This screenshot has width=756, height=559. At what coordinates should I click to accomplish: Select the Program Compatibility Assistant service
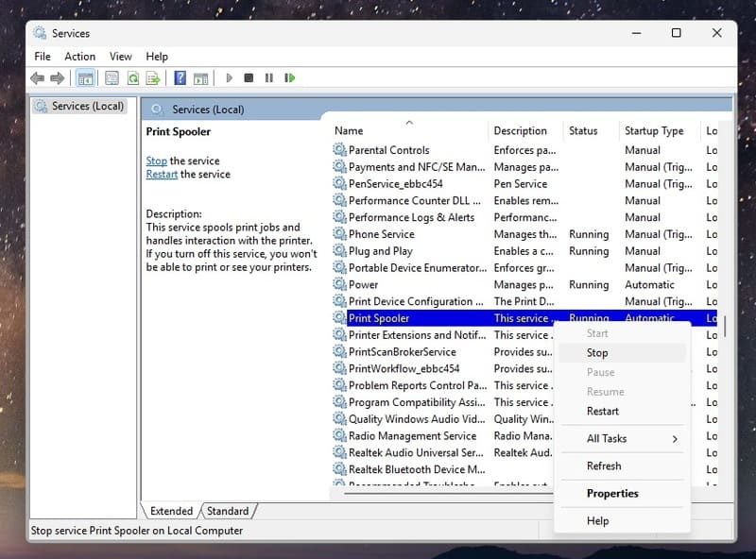tap(417, 402)
